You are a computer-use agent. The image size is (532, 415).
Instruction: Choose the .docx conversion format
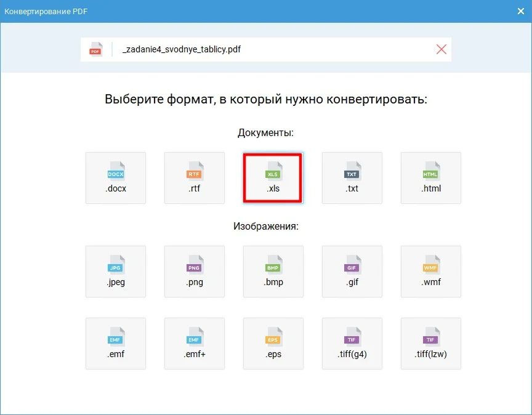[116, 178]
